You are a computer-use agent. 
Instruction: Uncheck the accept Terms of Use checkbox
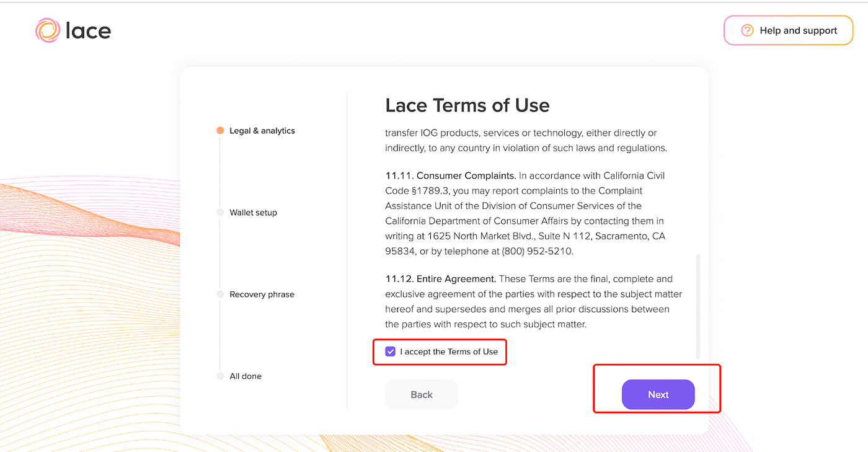click(390, 352)
